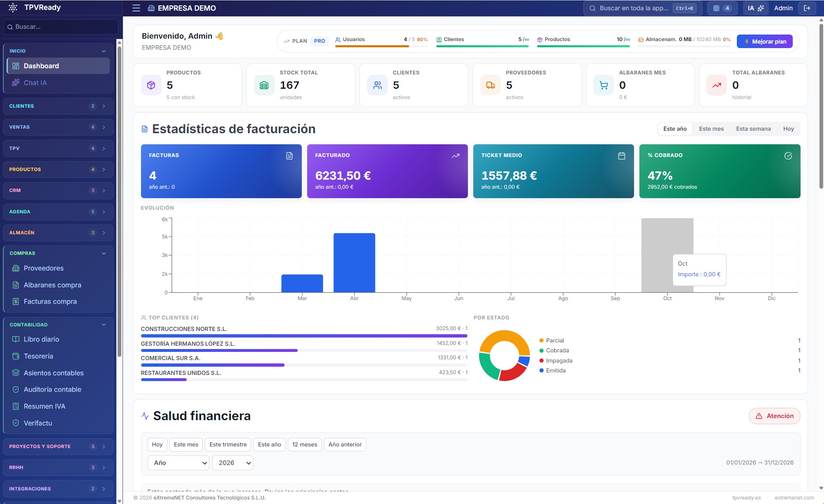Click the Año anterior filter button
824x504 pixels.
click(345, 444)
